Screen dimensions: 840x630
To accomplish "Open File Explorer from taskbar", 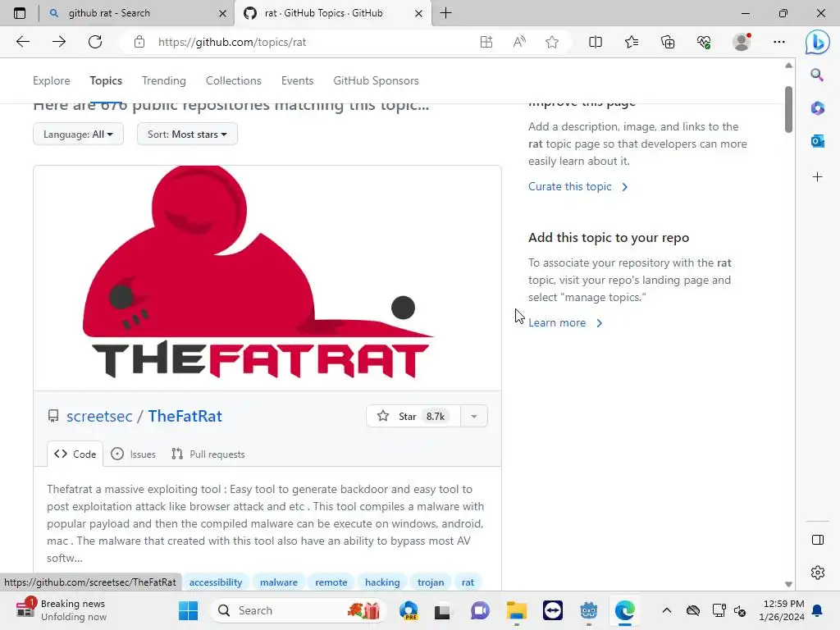I will click(517, 610).
